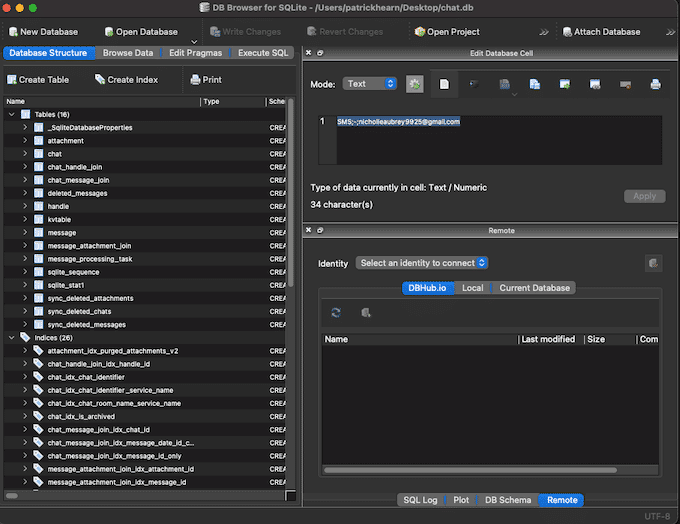Click the Revert Changes toolbar icon

coord(311,32)
